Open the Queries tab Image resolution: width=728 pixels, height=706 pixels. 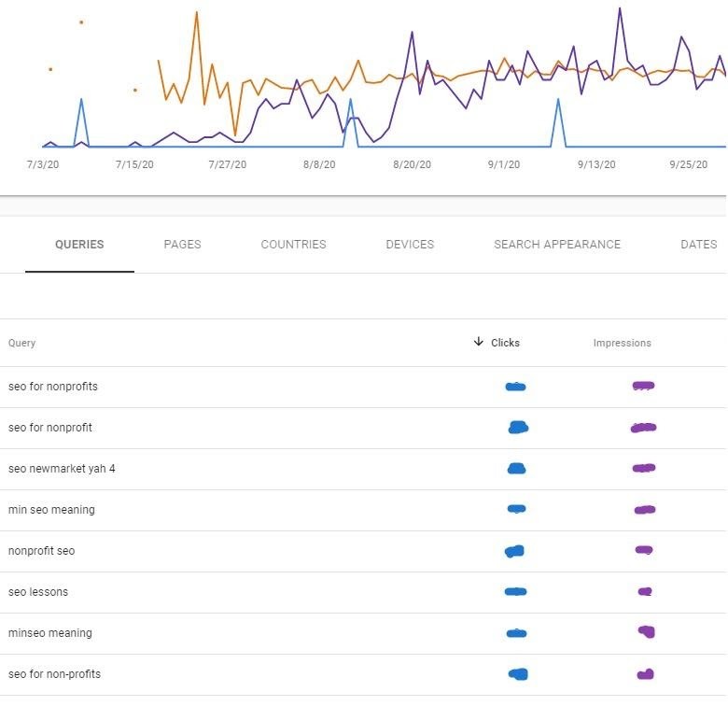79,245
